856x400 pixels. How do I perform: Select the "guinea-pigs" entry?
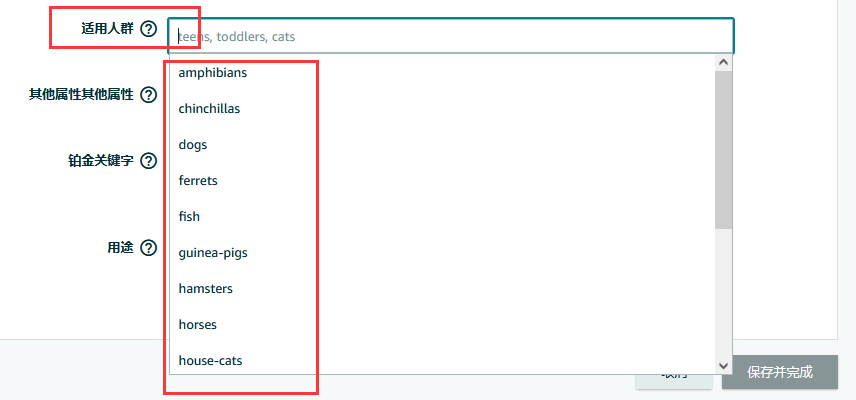tap(213, 253)
